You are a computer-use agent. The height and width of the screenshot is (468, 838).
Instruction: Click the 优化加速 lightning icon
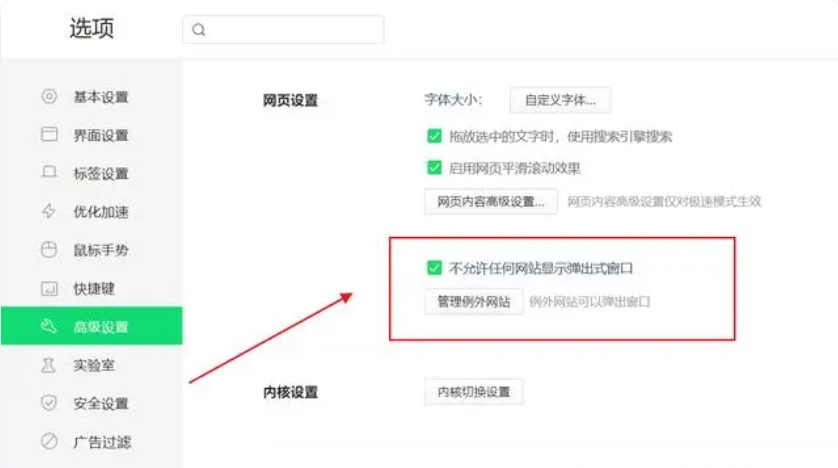point(49,211)
